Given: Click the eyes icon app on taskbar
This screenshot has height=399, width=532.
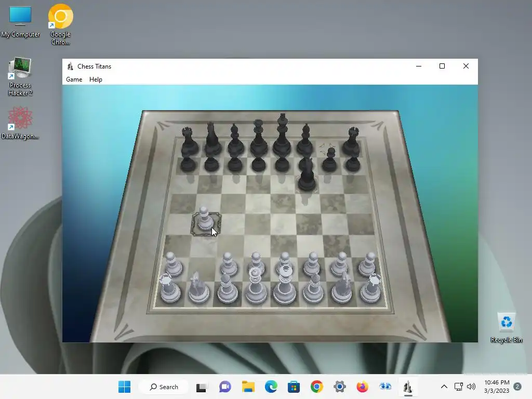Looking at the screenshot, I should [x=385, y=387].
